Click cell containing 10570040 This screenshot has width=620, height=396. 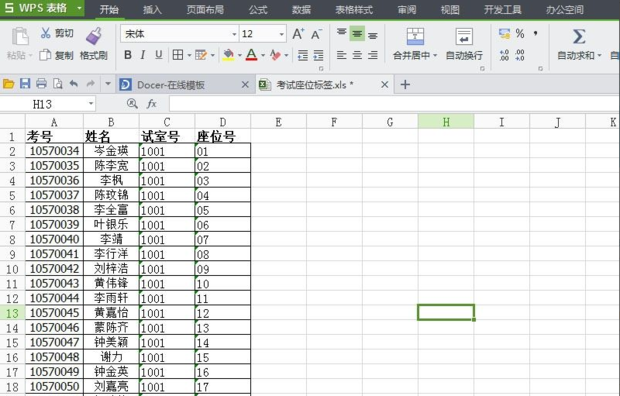(55, 239)
